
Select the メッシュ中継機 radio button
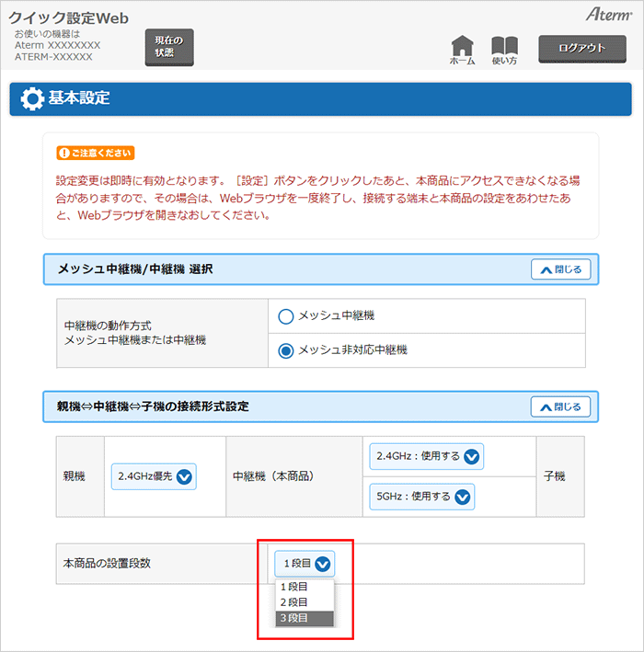pos(285,316)
